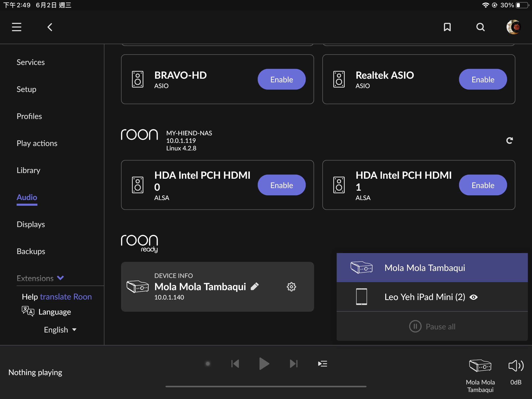Edit Mola Mola Tambaqui name with pencil

click(255, 287)
